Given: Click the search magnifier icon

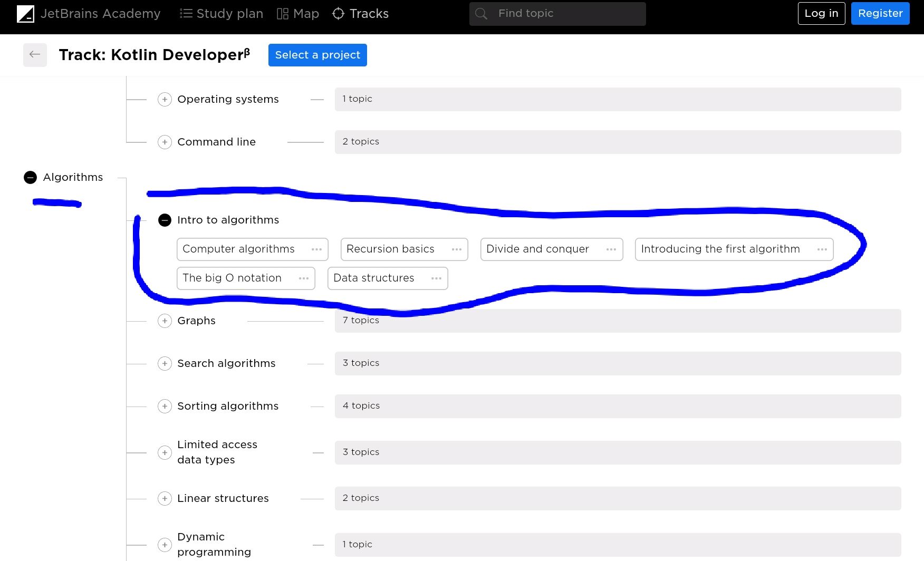Looking at the screenshot, I should (x=481, y=14).
